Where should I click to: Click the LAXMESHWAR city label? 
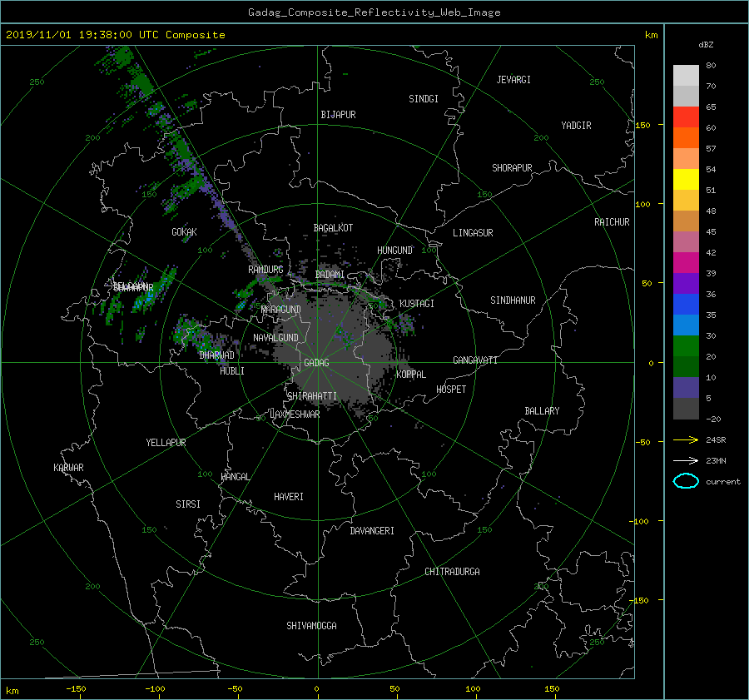[x=295, y=415]
